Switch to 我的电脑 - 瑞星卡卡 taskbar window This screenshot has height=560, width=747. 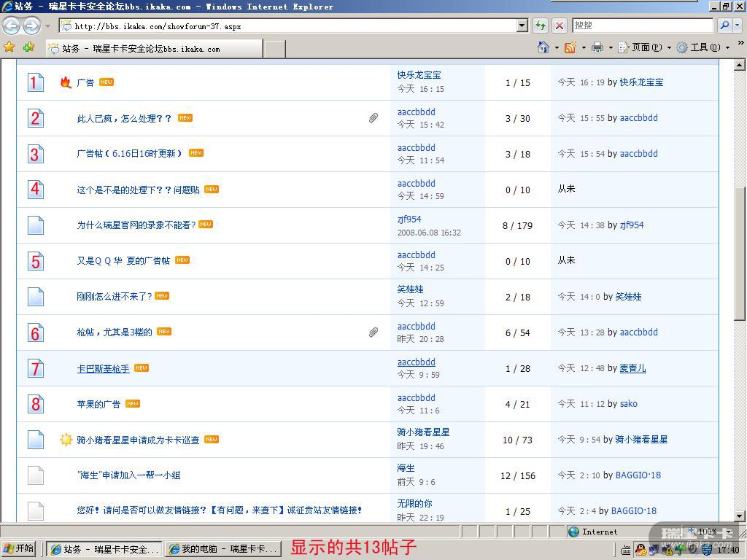coord(222,549)
